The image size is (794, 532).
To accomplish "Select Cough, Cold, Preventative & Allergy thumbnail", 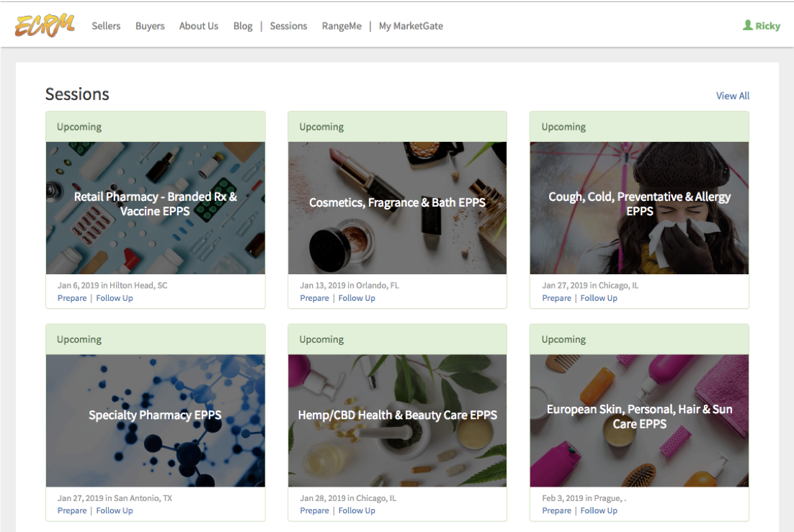I will click(639, 208).
